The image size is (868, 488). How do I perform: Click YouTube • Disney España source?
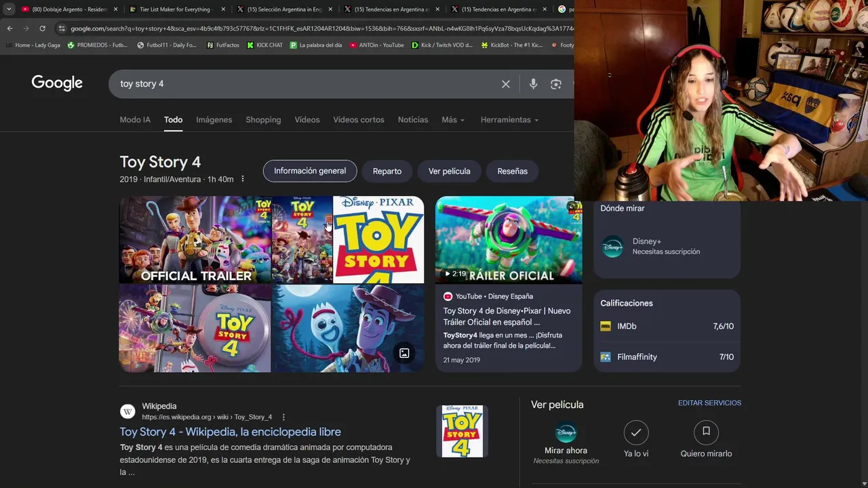pyautogui.click(x=488, y=296)
